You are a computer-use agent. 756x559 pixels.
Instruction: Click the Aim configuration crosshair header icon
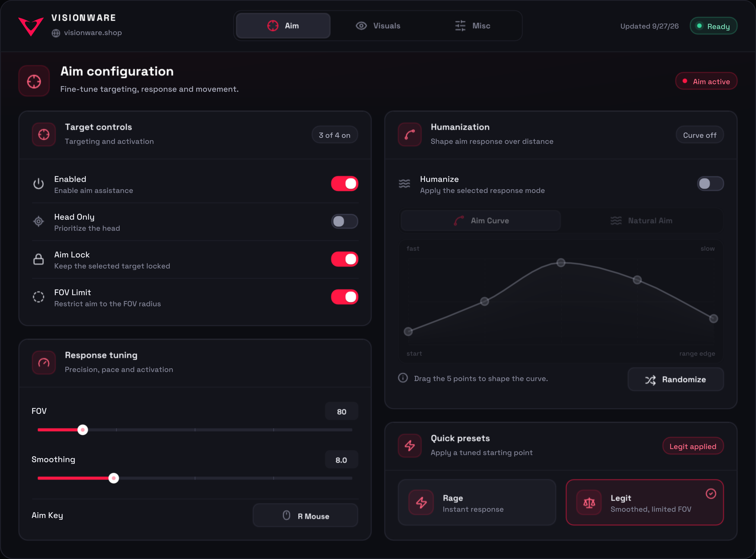pyautogui.click(x=34, y=81)
